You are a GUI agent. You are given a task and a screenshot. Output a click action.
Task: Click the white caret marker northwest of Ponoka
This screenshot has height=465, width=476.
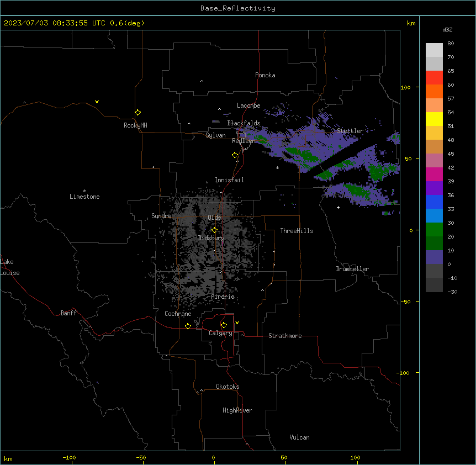click(202, 81)
